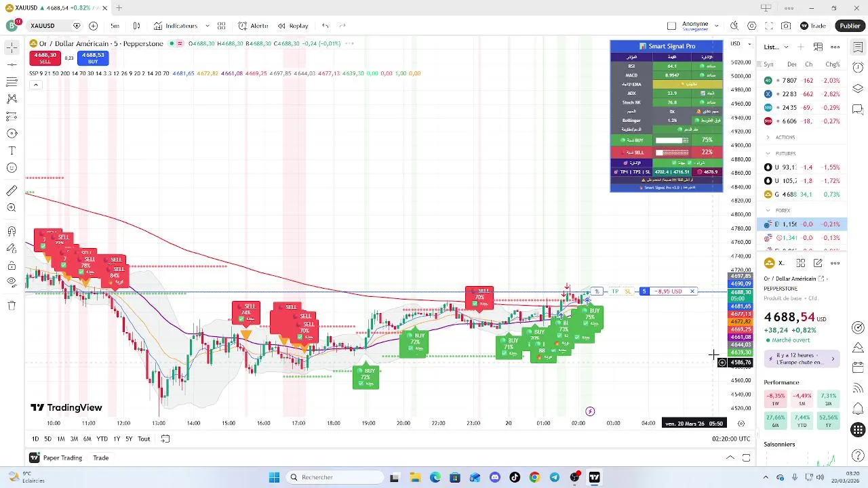Select the layout square icon
This screenshot has height=488, width=868.
coord(671,26)
